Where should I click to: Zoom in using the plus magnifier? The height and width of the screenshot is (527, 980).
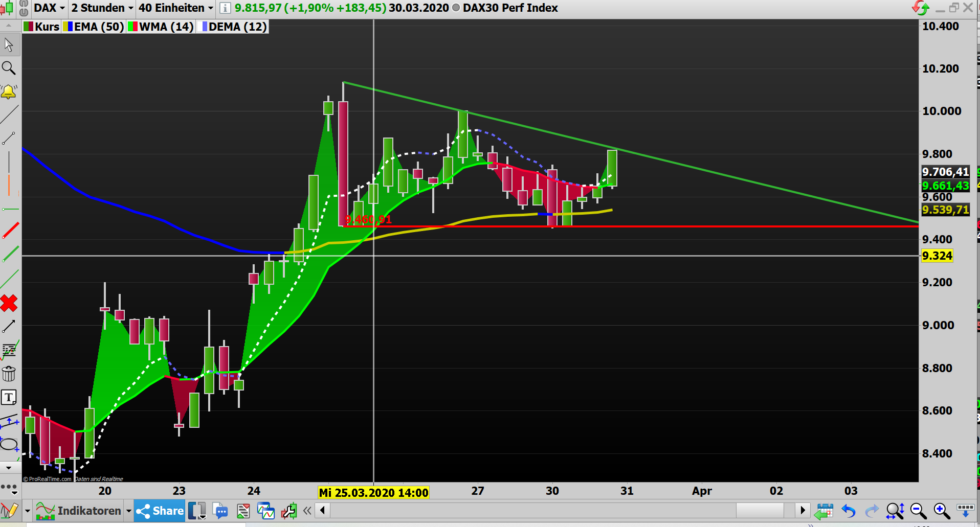point(940,510)
